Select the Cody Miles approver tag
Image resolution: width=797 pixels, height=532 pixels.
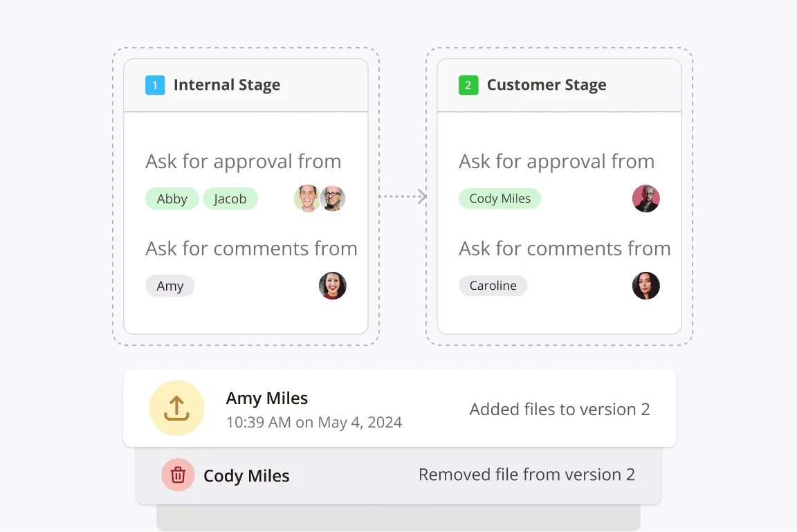click(x=500, y=199)
